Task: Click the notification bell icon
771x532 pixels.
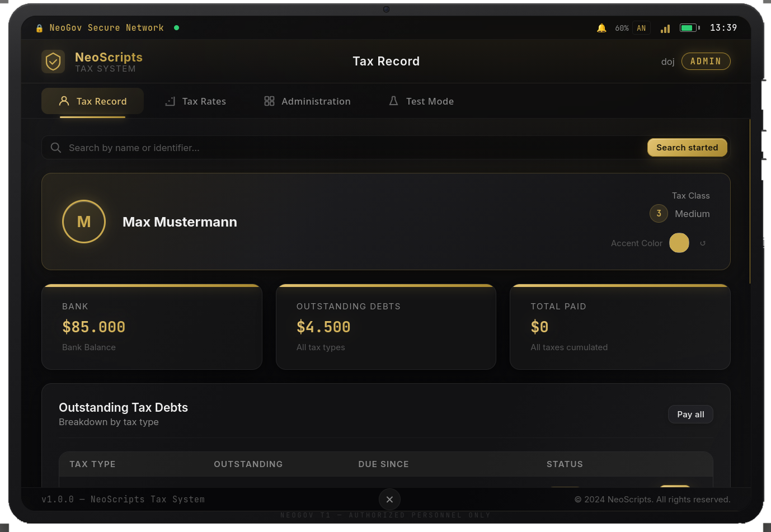Action: (x=601, y=28)
